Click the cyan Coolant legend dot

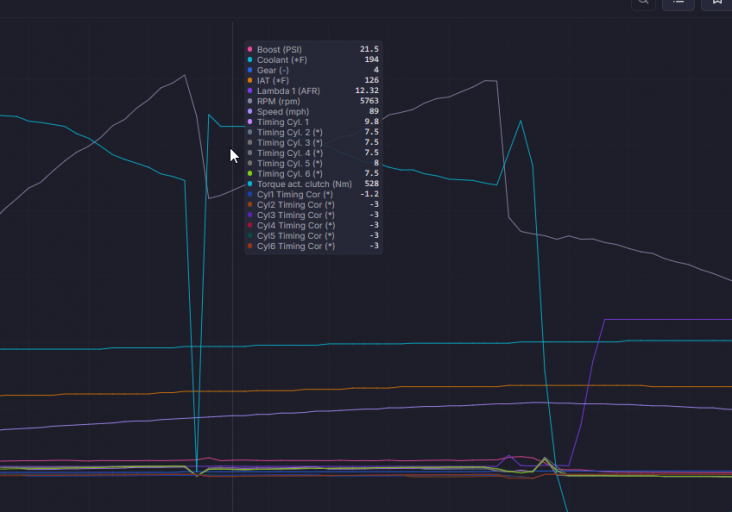click(x=250, y=60)
